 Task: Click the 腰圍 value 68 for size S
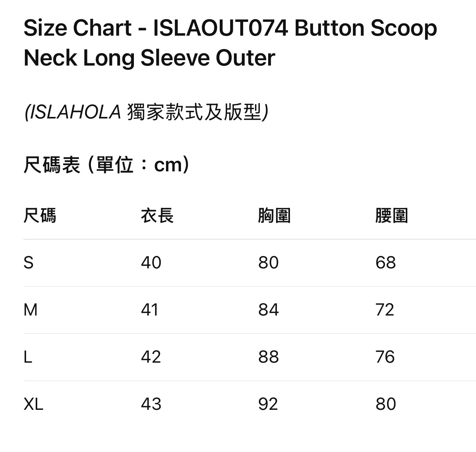[x=385, y=263]
